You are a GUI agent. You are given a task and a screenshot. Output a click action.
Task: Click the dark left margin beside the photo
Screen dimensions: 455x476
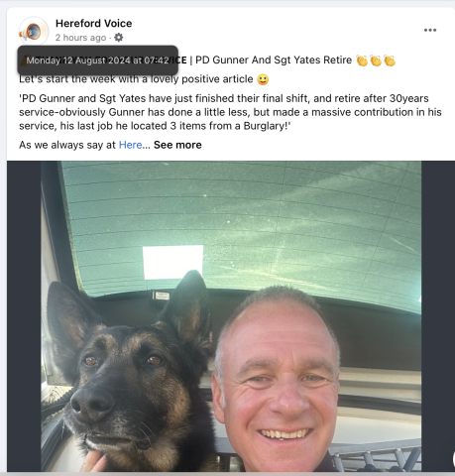[x=24, y=316]
